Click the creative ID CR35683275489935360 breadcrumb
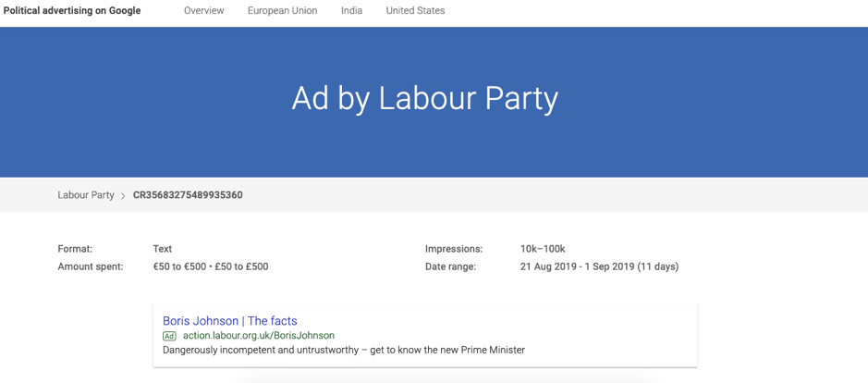Viewport: 868px width, 383px height. tap(188, 195)
